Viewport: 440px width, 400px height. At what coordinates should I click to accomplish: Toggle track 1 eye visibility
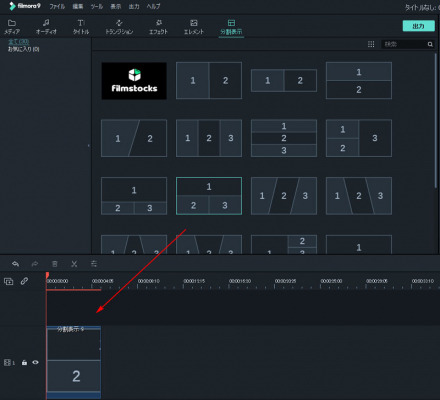pos(35,362)
